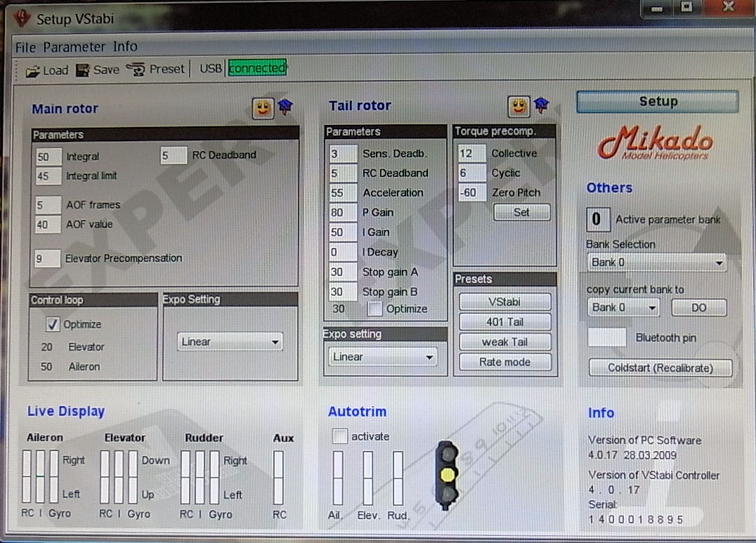Click the Set button under Torque precomp
Viewport: 756px width, 543px height.
pyautogui.click(x=521, y=212)
